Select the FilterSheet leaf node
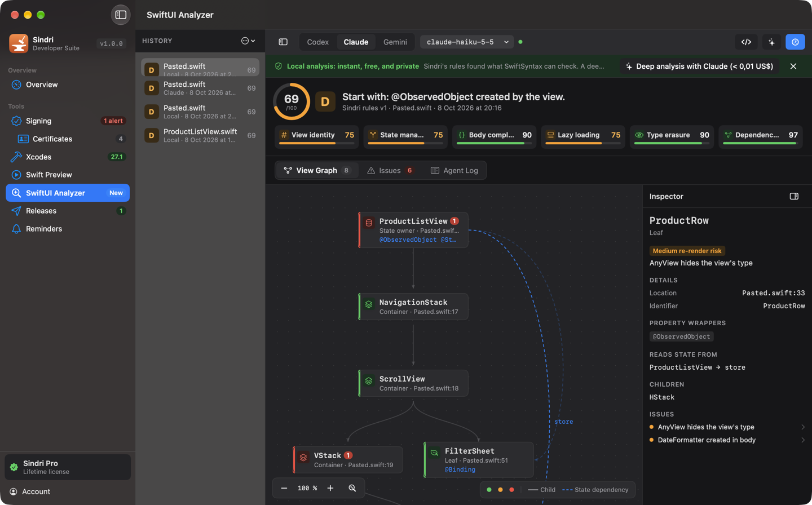 coord(479,460)
